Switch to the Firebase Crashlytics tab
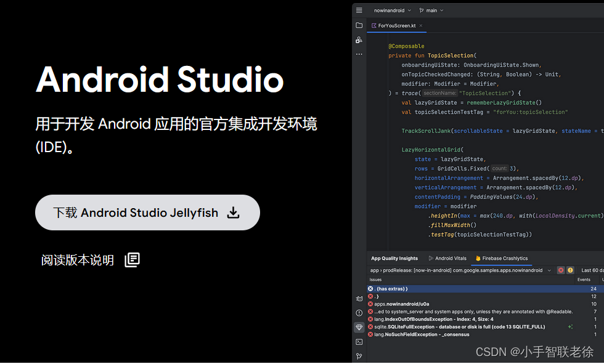 pos(502,258)
